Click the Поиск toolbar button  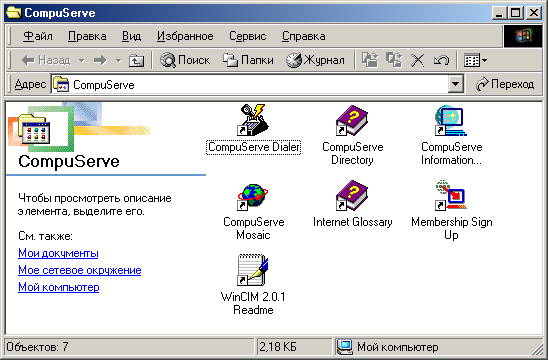click(185, 60)
